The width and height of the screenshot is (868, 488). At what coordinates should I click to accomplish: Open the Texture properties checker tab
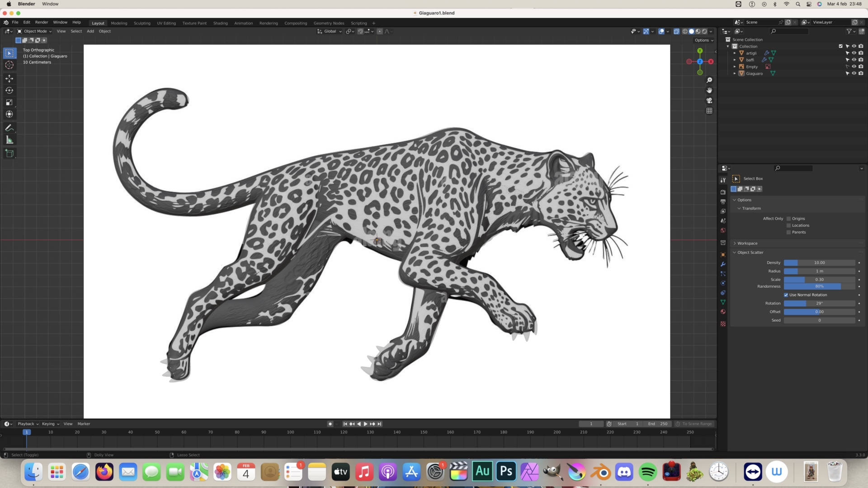[x=723, y=324]
